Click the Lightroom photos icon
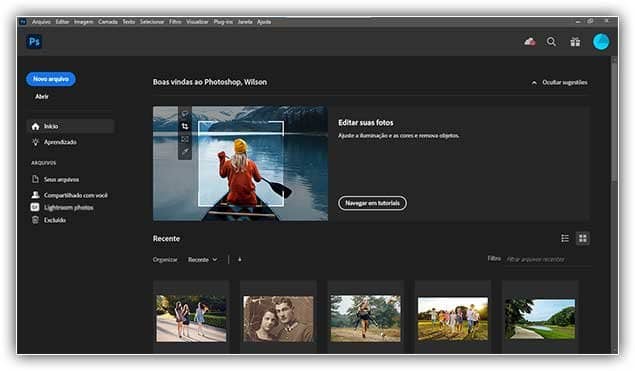The image size is (635, 371). point(35,207)
